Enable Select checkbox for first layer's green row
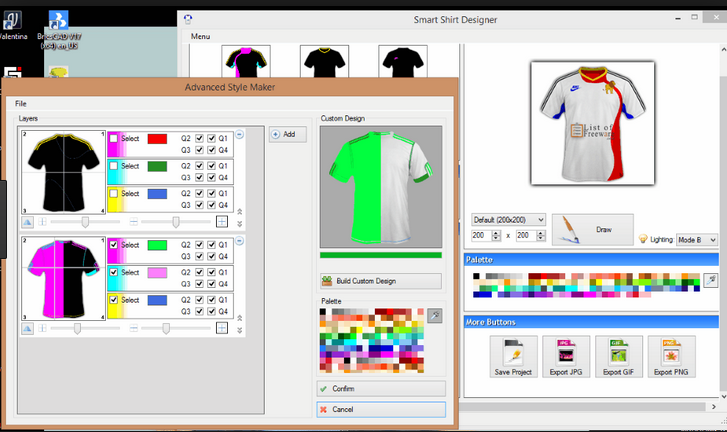 114,165
